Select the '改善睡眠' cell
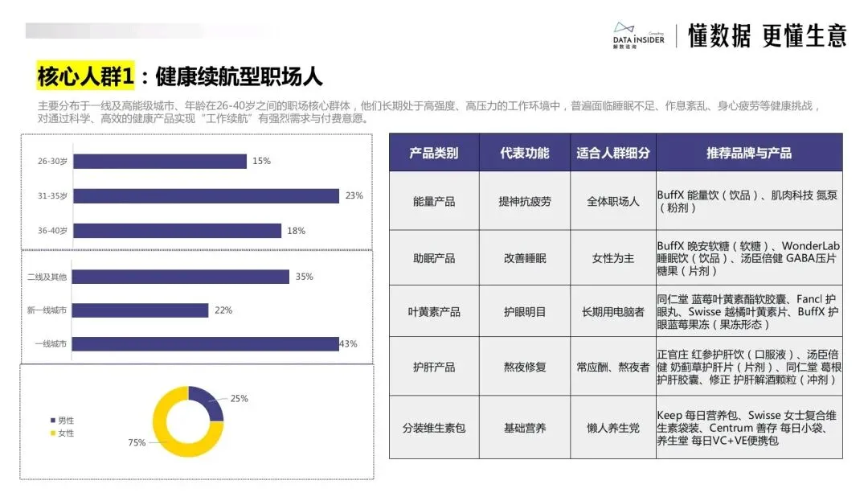This screenshot has width=868, height=501. (525, 258)
